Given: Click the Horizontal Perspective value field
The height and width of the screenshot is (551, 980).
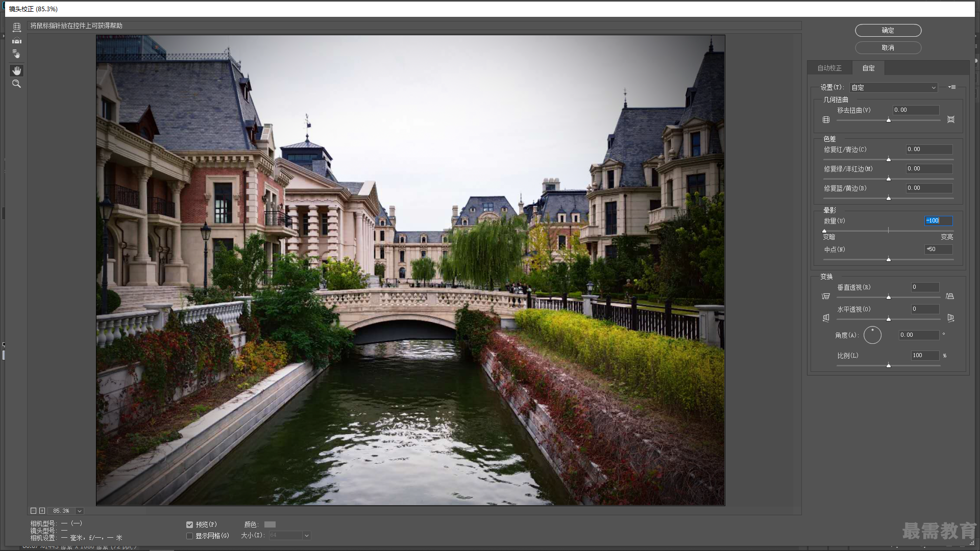Looking at the screenshot, I should point(925,309).
